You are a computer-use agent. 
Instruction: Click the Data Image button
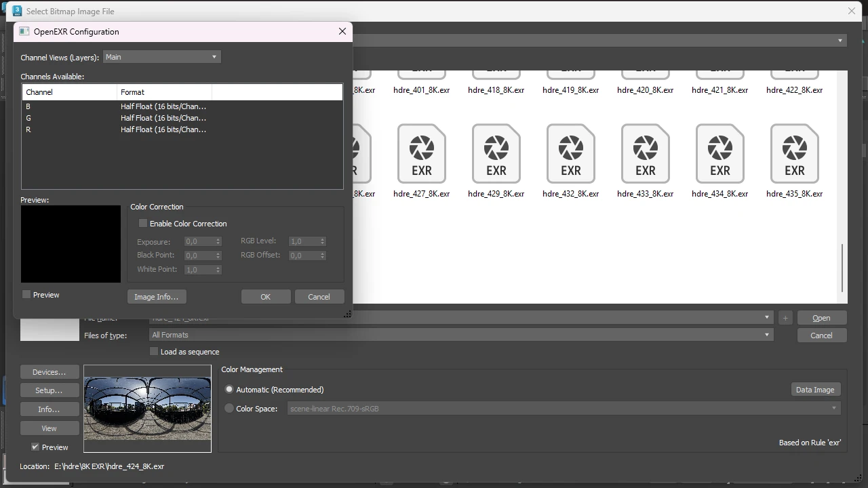[x=815, y=390]
